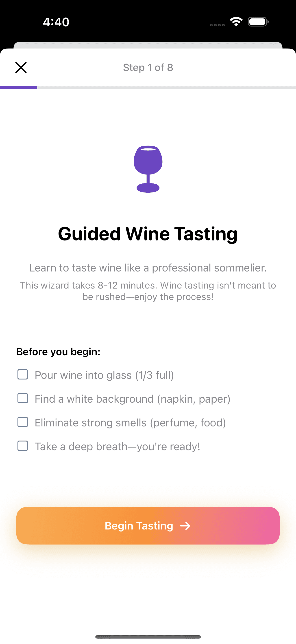Click the cellular signal dots indicator
This screenshot has height=644, width=296.
pos(217,25)
